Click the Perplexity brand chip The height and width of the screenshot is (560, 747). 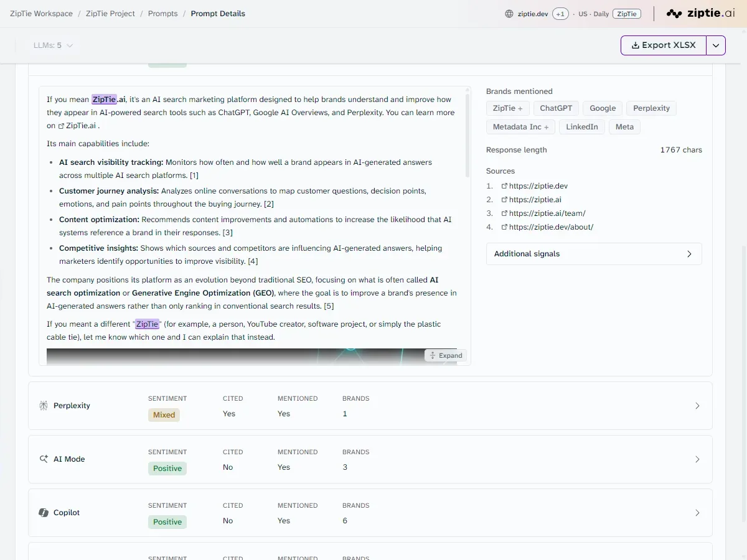coord(651,108)
